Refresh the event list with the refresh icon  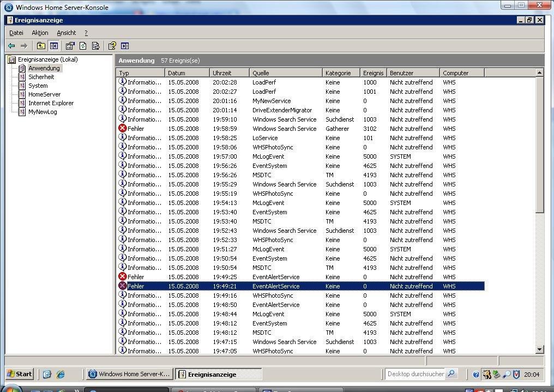pyautogui.click(x=83, y=46)
